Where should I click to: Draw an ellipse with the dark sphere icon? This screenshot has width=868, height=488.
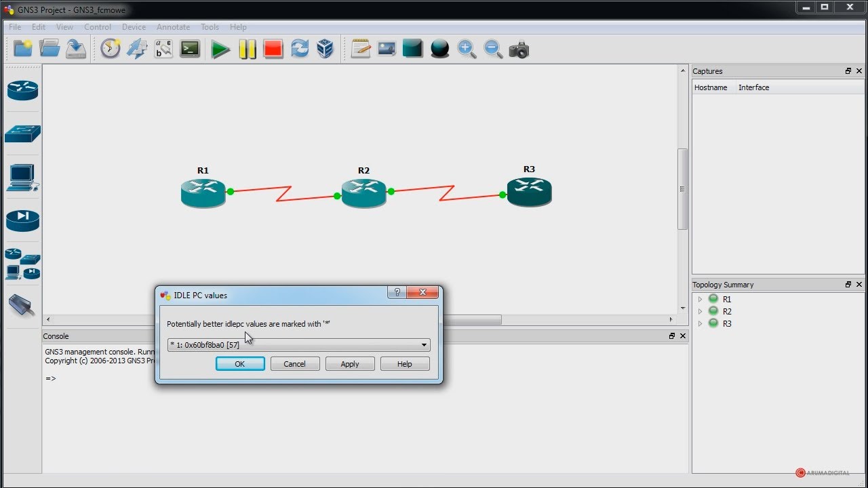click(439, 49)
